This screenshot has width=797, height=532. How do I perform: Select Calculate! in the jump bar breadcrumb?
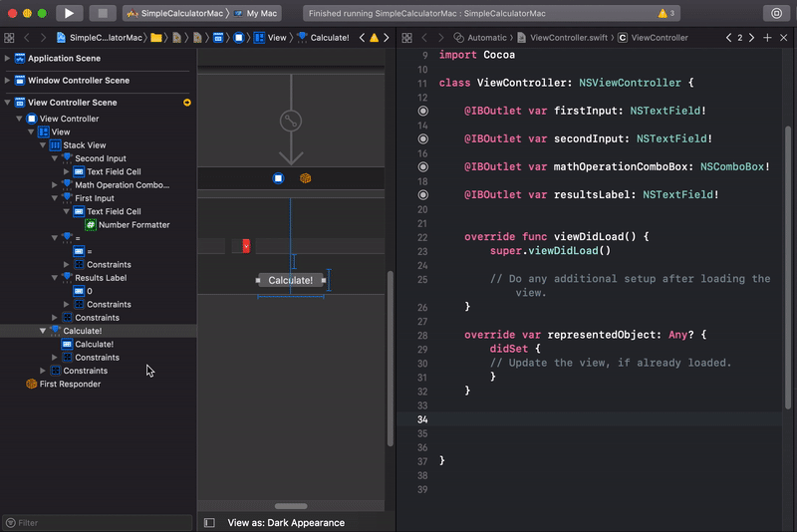click(x=324, y=38)
